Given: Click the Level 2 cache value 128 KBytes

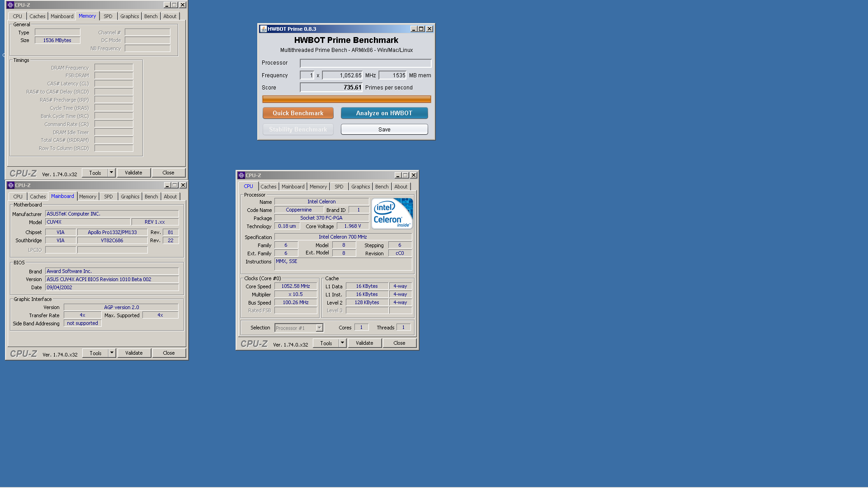Looking at the screenshot, I should pos(367,302).
